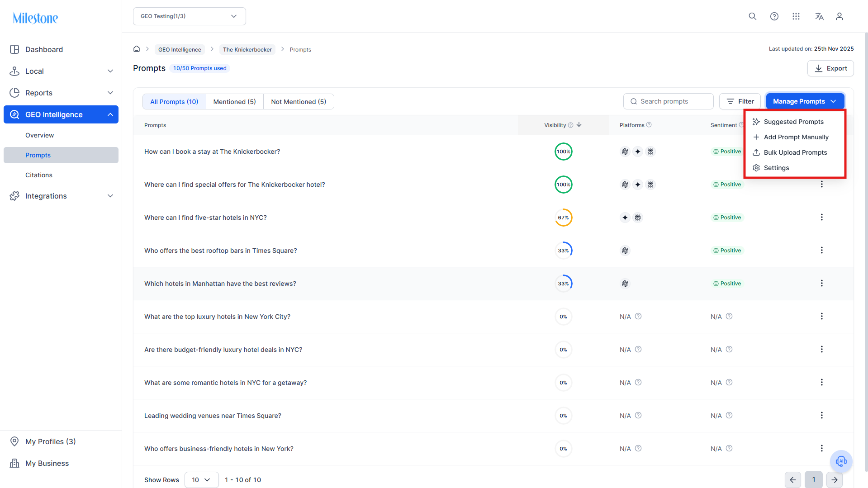Viewport: 868px width, 488px height.
Task: Go to previous page arrow
Action: pyautogui.click(x=793, y=480)
